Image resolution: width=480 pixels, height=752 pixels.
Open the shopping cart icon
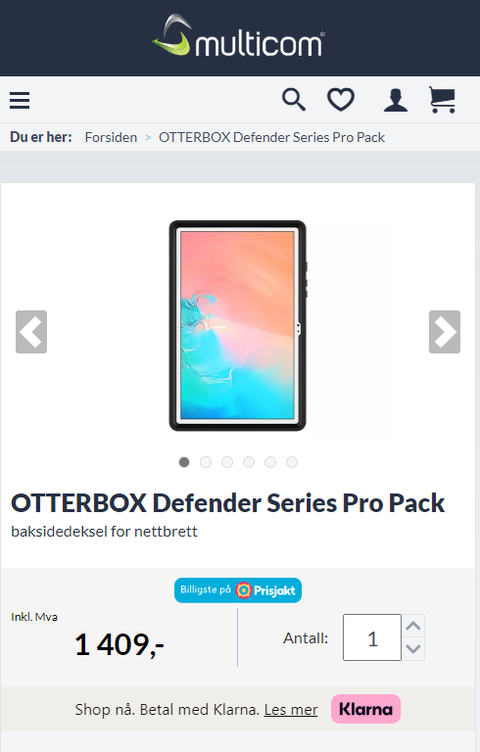coord(442,100)
